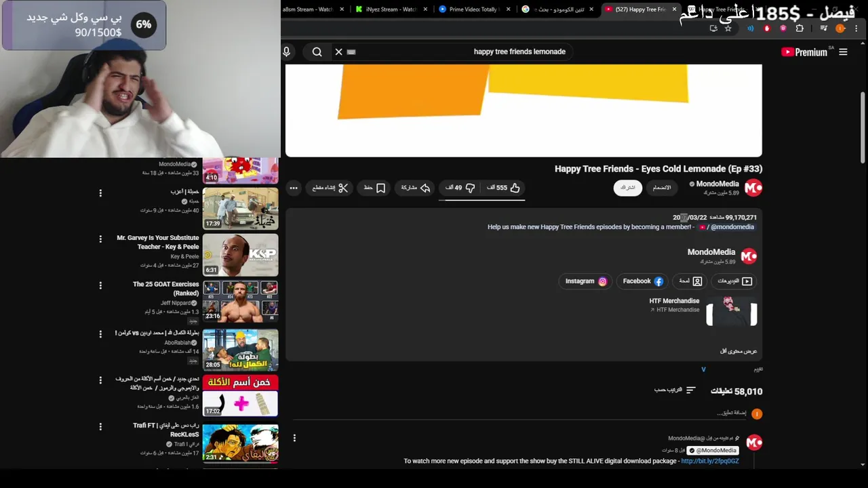Viewport: 868px width, 488px height.
Task: Click the voice search microphone icon
Action: point(286,52)
